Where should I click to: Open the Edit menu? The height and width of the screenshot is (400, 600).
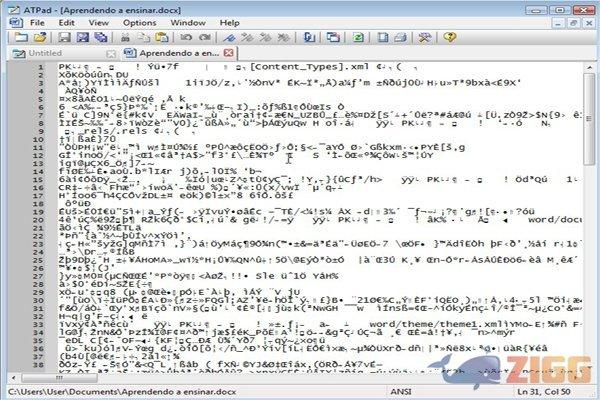(67, 21)
